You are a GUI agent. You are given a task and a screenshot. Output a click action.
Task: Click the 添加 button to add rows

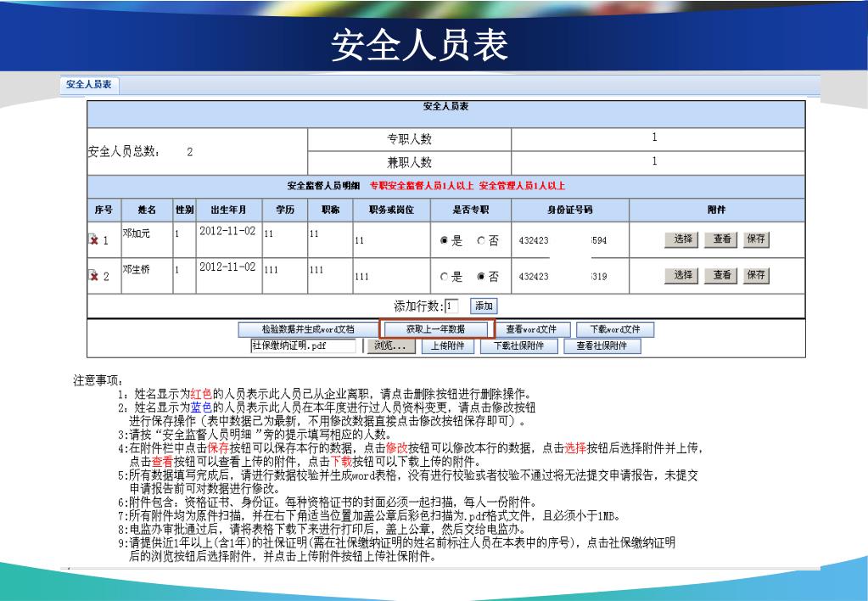(x=483, y=306)
